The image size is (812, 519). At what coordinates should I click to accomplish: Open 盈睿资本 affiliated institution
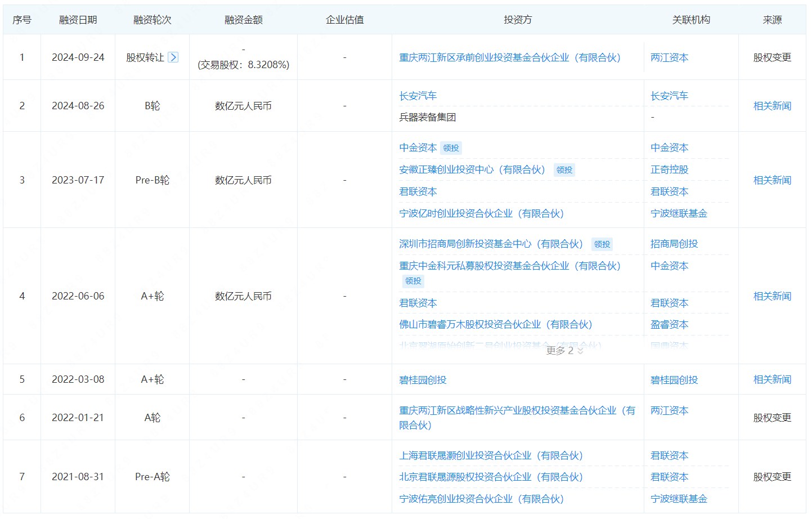tap(669, 324)
